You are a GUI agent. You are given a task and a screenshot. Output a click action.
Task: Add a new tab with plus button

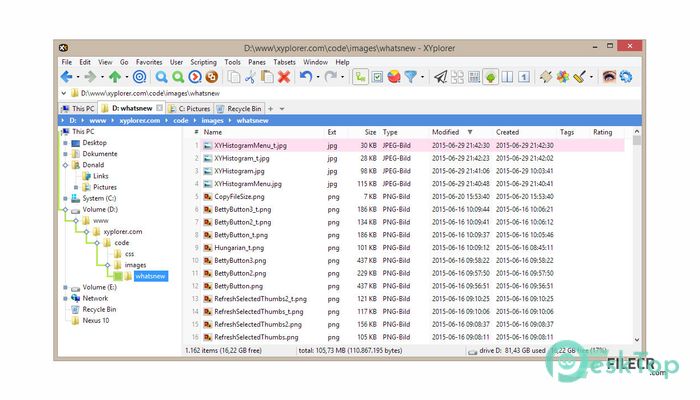(x=271, y=108)
